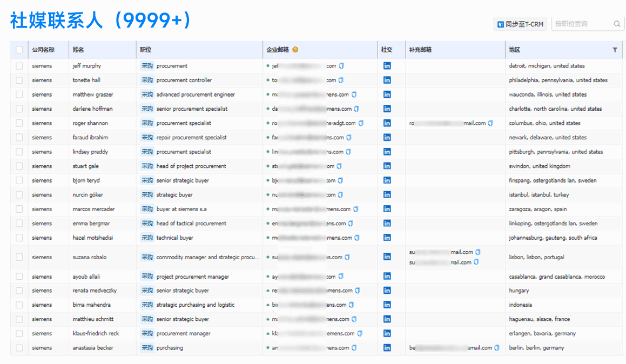Open the 地区 column filter
Image resolution: width=626 pixels, height=364 pixels.
615,50
